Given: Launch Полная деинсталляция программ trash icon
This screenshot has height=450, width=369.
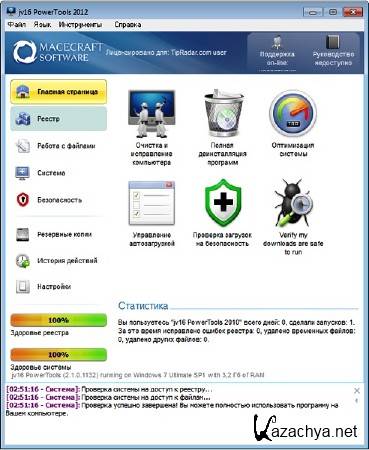Looking at the screenshot, I should [x=224, y=113].
